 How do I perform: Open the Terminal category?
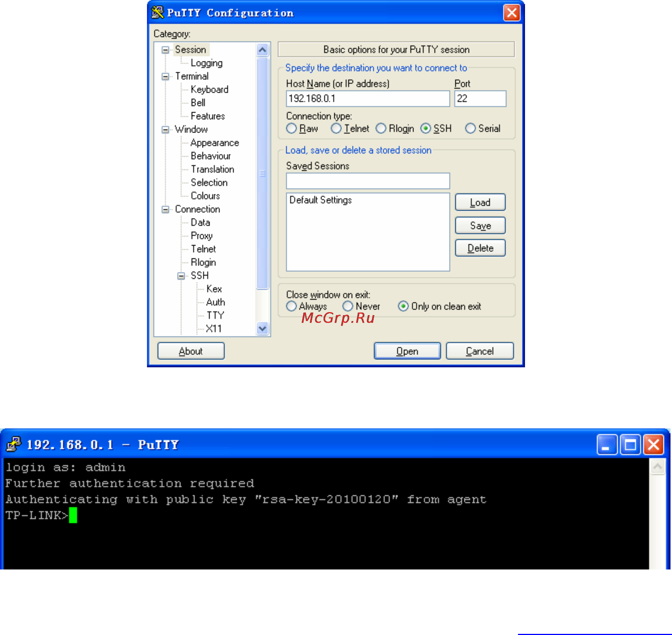pyautogui.click(x=192, y=76)
